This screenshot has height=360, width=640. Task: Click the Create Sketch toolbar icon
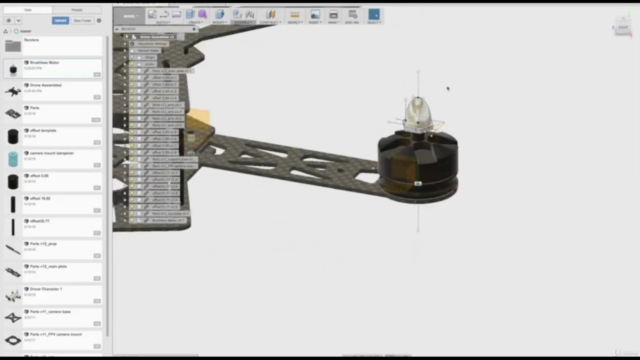(152, 14)
